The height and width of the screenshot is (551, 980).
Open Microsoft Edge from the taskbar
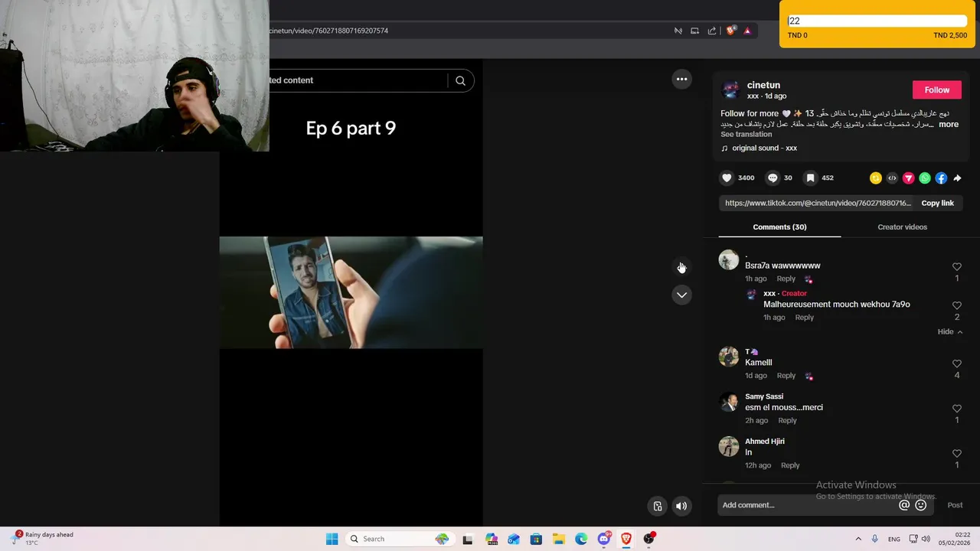click(581, 539)
